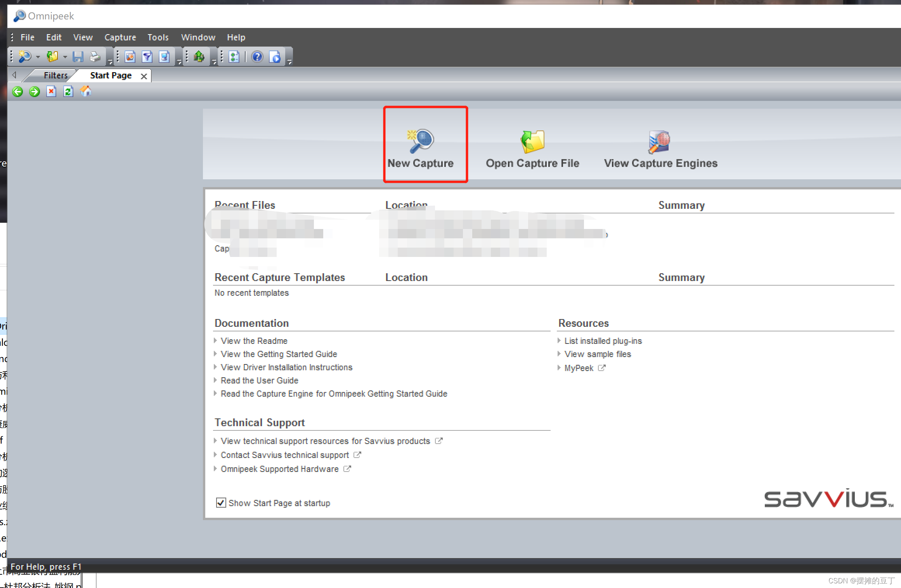Open the Capture menu
Screen dimensions: 901x588
tap(120, 37)
